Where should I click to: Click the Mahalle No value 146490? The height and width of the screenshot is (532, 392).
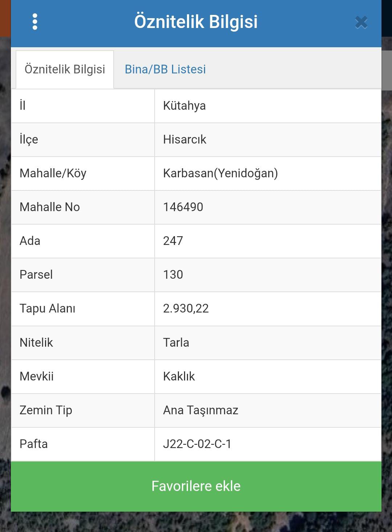(183, 207)
